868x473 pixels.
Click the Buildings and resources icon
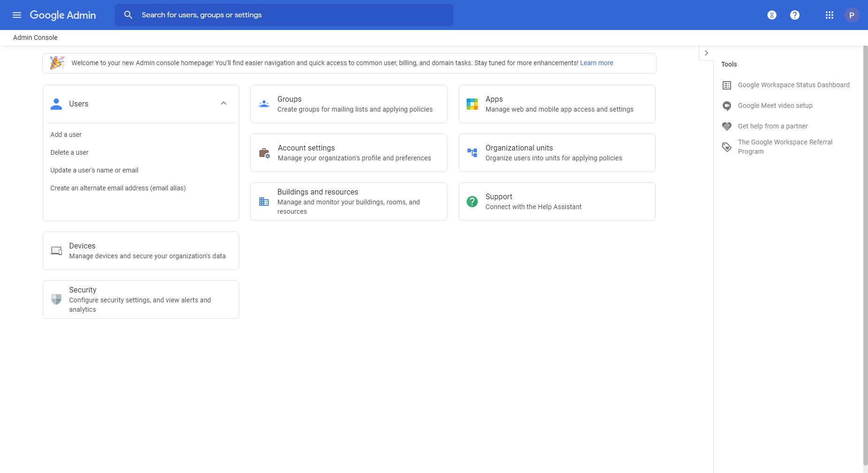(264, 202)
